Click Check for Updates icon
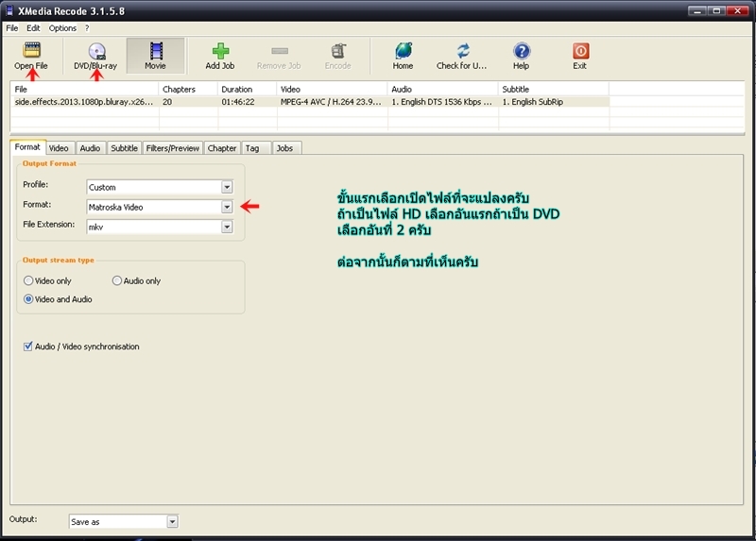 click(462, 50)
